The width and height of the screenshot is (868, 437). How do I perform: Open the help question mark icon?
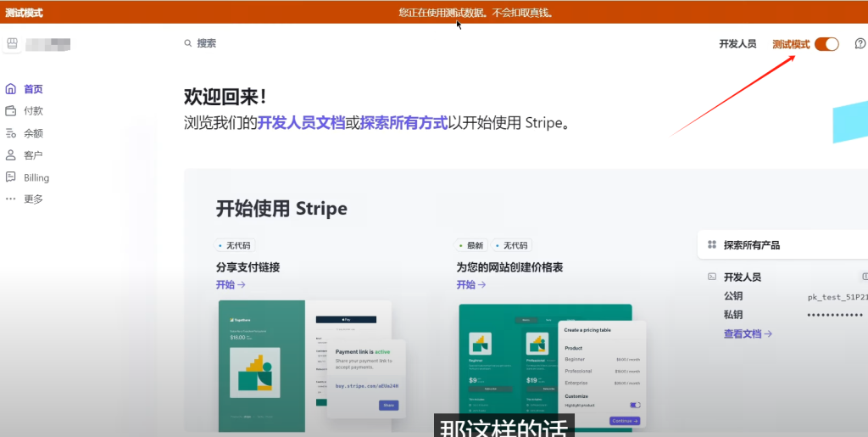click(x=860, y=44)
